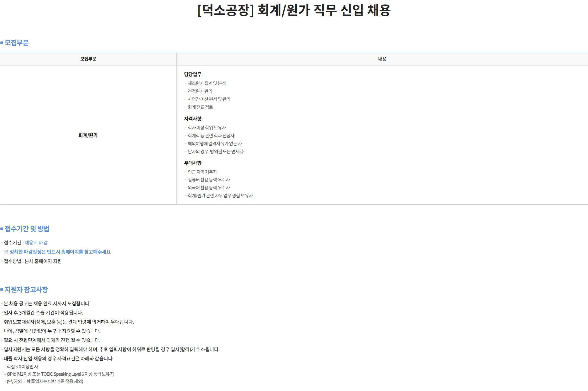Select '해외여행에 결격사유가 없는 자' line
588x391 pixels.
coord(215,143)
